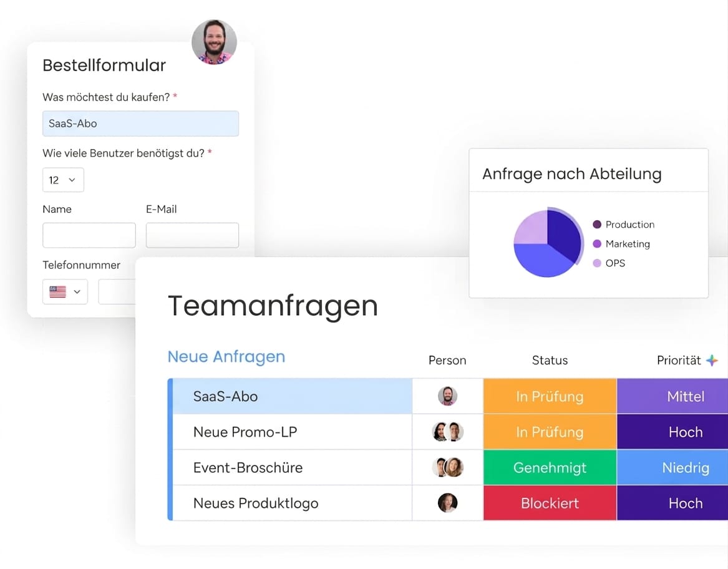Click the person avatar in SaaS-Abo row
The image size is (728, 569).
[x=447, y=396]
